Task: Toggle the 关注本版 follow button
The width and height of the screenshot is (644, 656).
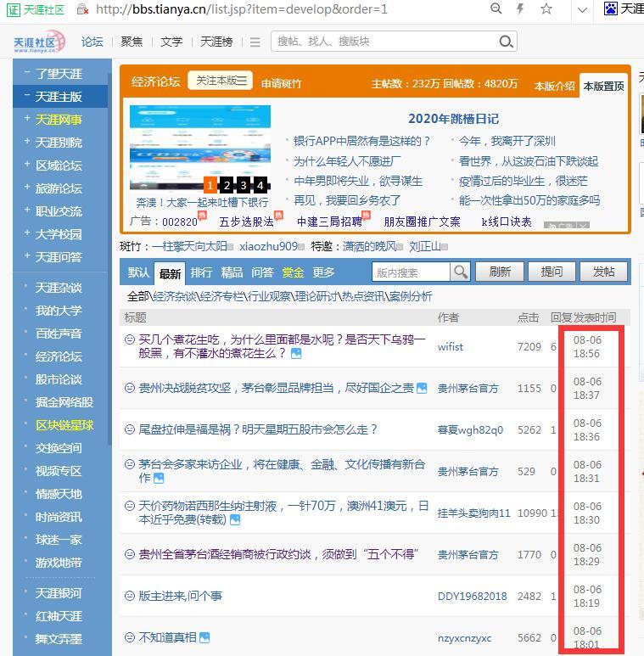Action: pyautogui.click(x=221, y=81)
